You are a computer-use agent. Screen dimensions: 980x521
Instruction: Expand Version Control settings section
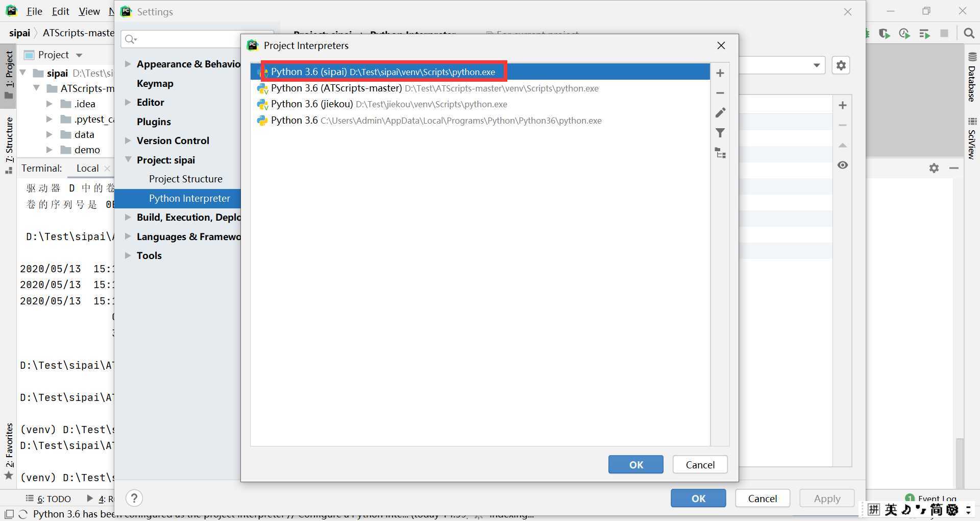128,140
